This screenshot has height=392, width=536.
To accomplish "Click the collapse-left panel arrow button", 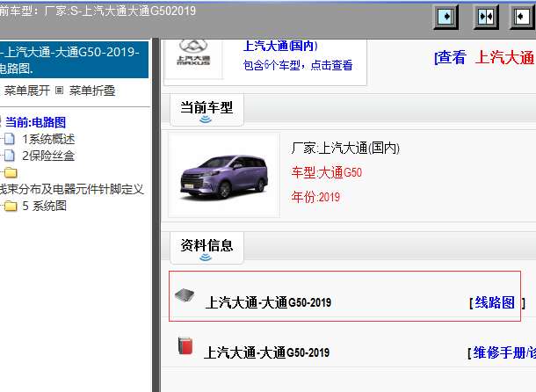I will [x=522, y=17].
